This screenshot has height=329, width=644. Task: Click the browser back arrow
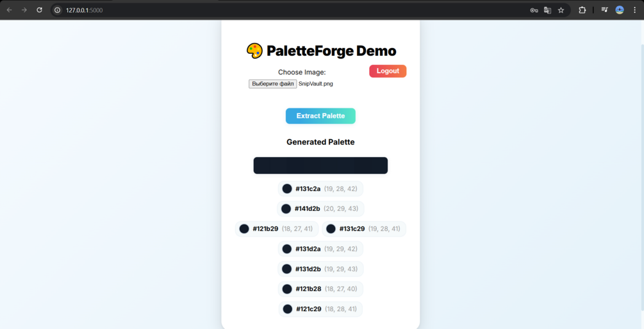tap(9, 10)
